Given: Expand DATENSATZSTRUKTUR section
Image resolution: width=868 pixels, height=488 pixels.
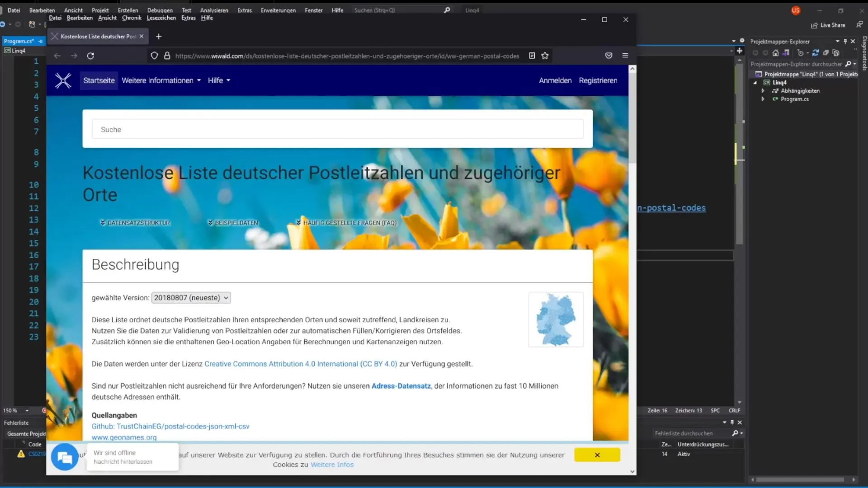Looking at the screenshot, I should (x=135, y=223).
